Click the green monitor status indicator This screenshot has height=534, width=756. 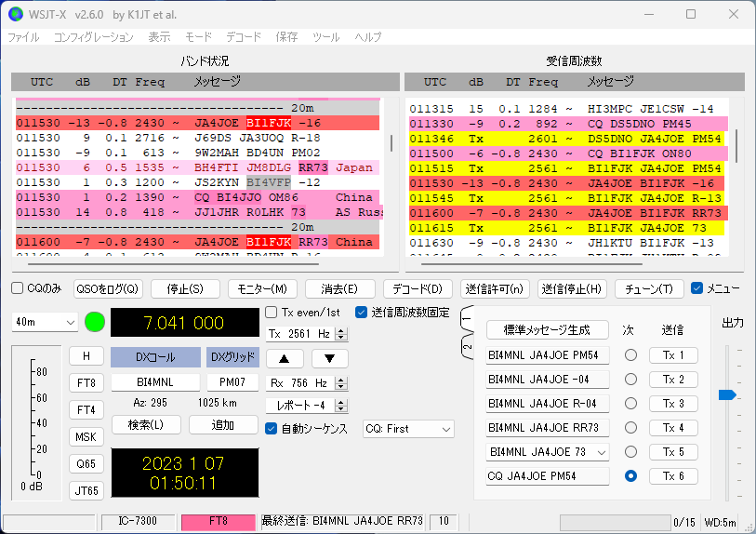coord(95,322)
